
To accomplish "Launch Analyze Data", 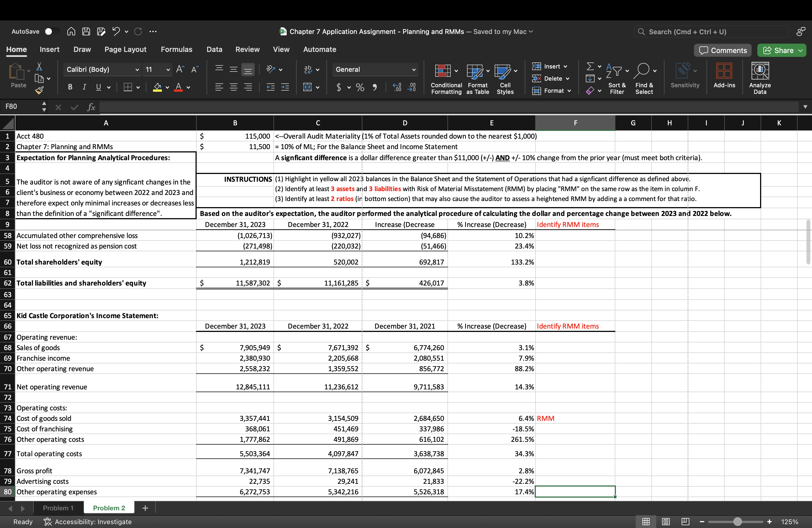I will pyautogui.click(x=760, y=78).
